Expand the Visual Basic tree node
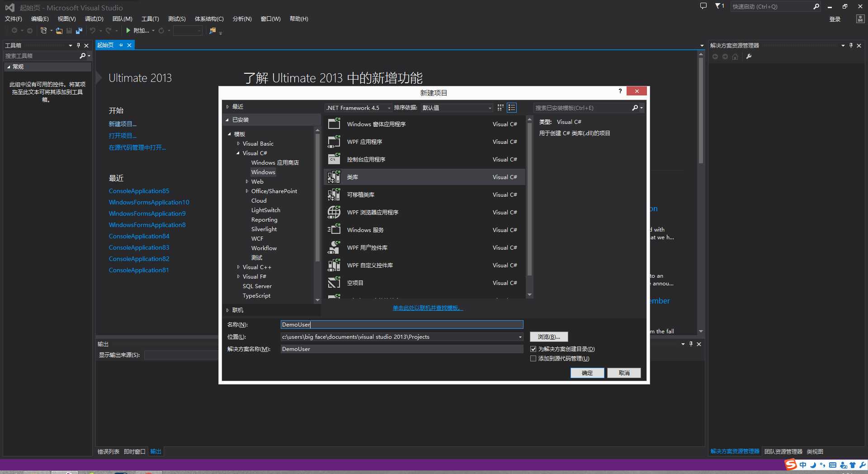868x474 pixels. point(238,143)
